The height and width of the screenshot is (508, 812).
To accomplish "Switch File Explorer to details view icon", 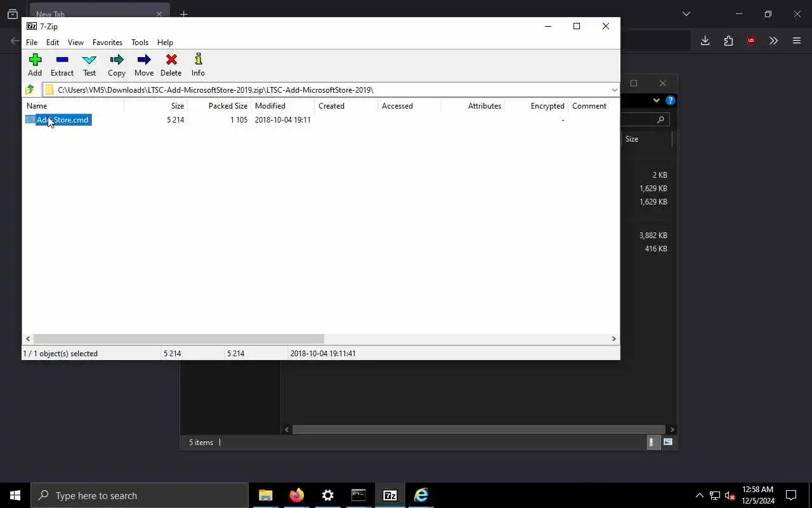I will click(653, 442).
